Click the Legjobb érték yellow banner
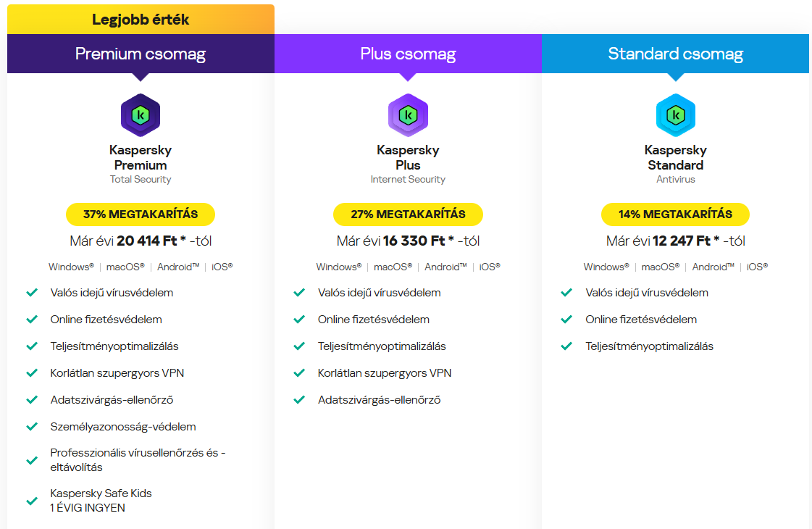This screenshot has width=812, height=529. click(141, 20)
